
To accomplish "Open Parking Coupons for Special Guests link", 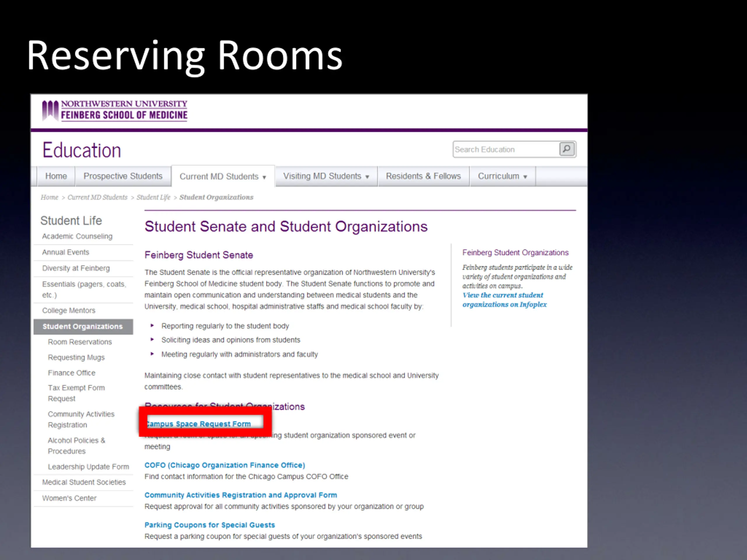I will 210,525.
